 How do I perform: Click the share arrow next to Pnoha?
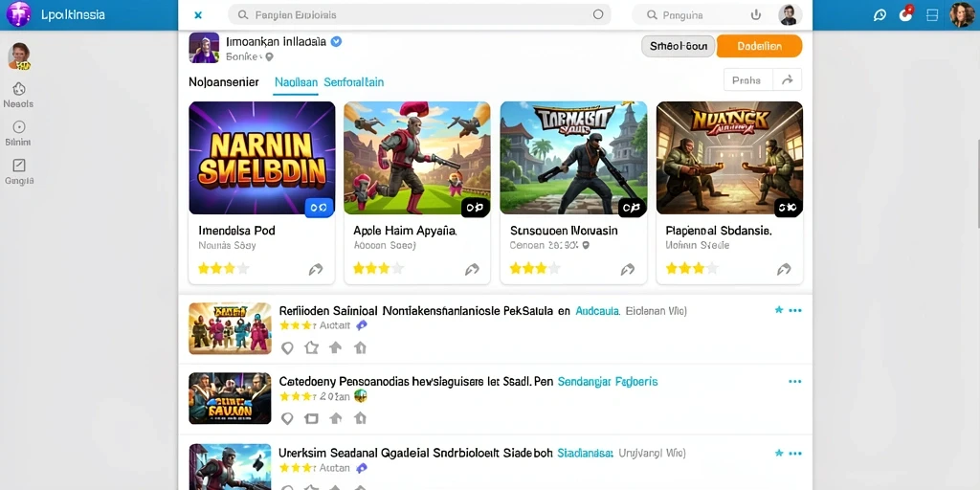tap(788, 80)
